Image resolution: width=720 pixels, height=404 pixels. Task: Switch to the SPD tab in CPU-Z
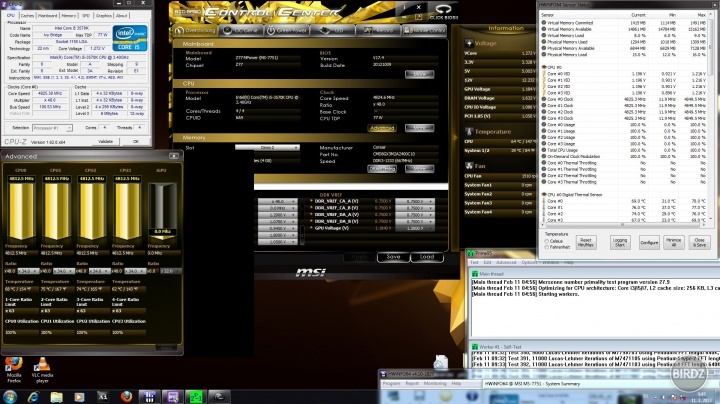pos(86,15)
